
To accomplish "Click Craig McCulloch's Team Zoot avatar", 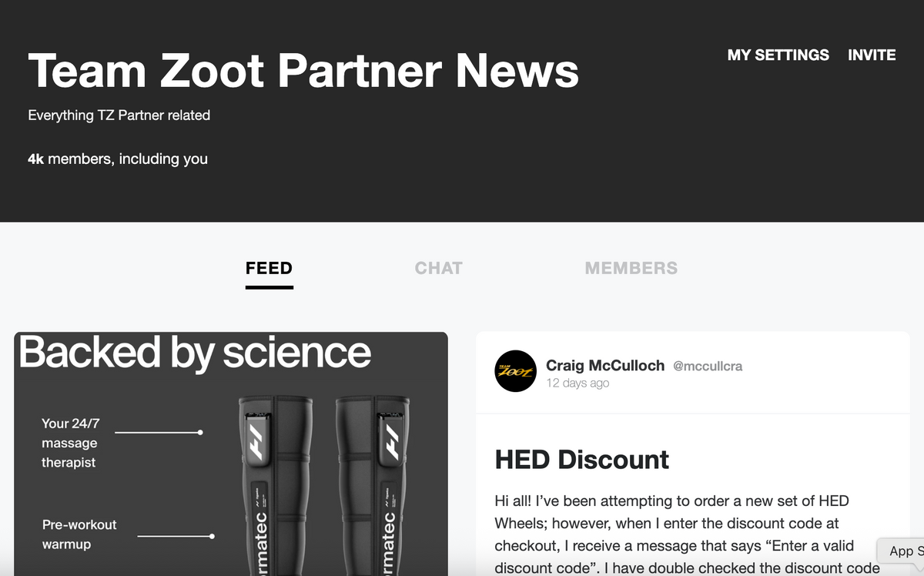I will [x=515, y=371].
